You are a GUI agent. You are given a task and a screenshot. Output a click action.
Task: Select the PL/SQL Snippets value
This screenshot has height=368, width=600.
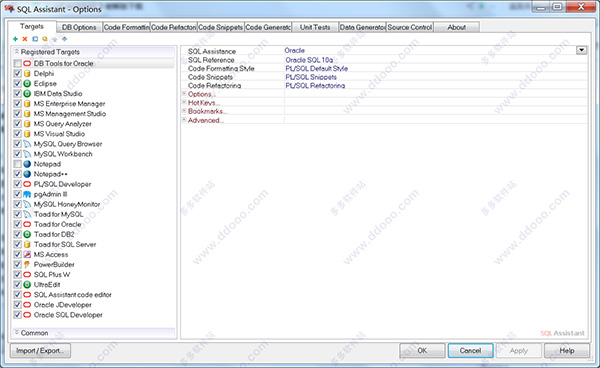point(311,77)
